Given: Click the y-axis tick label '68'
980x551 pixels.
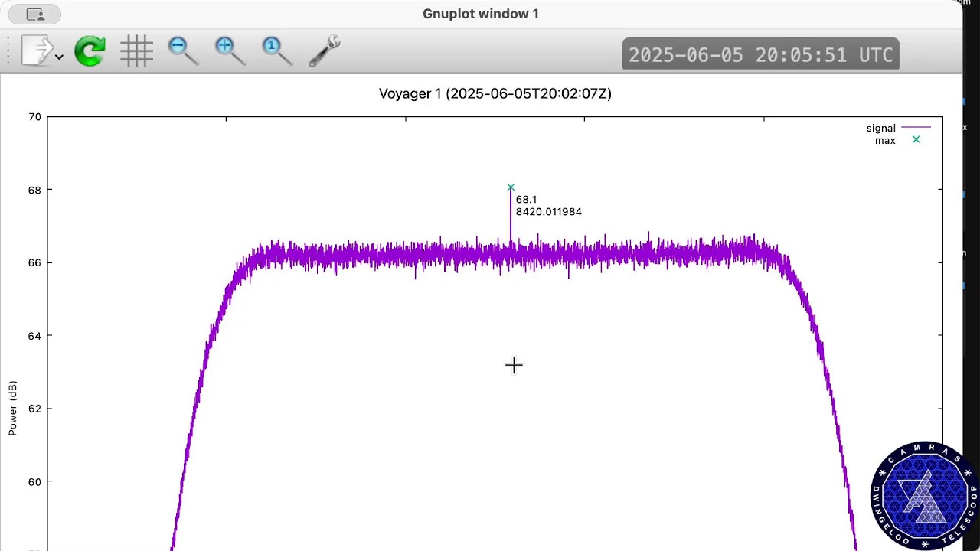Looking at the screenshot, I should [34, 190].
